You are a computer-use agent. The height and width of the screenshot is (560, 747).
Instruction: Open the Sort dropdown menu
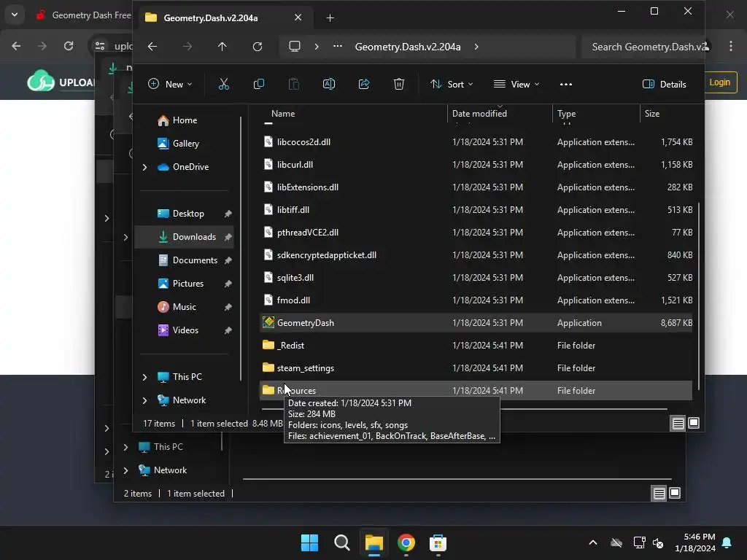click(x=451, y=85)
